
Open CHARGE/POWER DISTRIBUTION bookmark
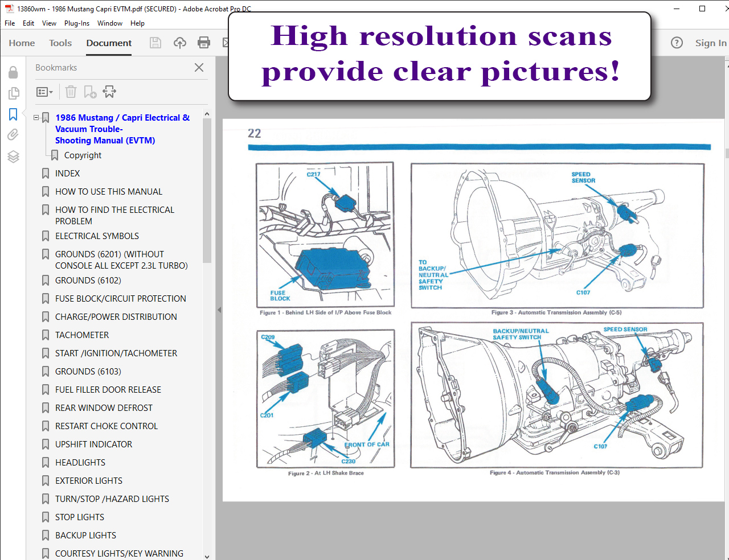tap(116, 317)
